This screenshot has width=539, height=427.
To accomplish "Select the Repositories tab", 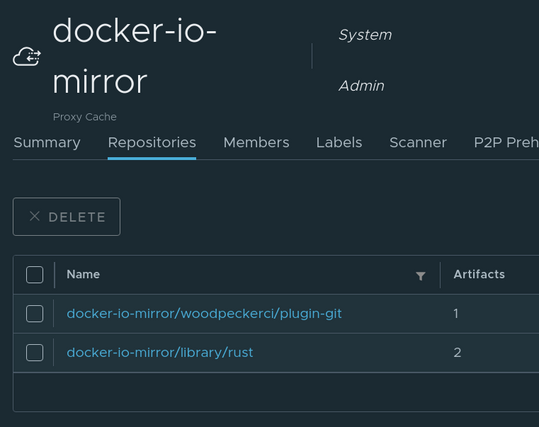I will pyautogui.click(x=152, y=142).
